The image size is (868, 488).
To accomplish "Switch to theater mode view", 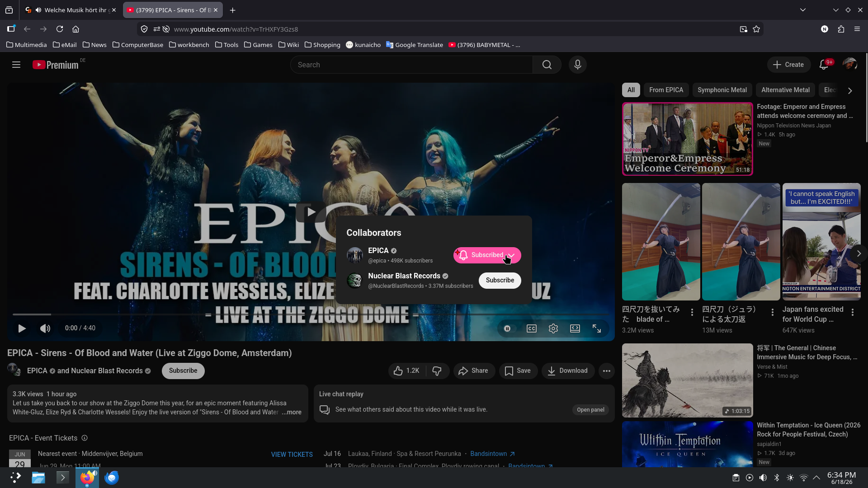I will click(x=575, y=328).
